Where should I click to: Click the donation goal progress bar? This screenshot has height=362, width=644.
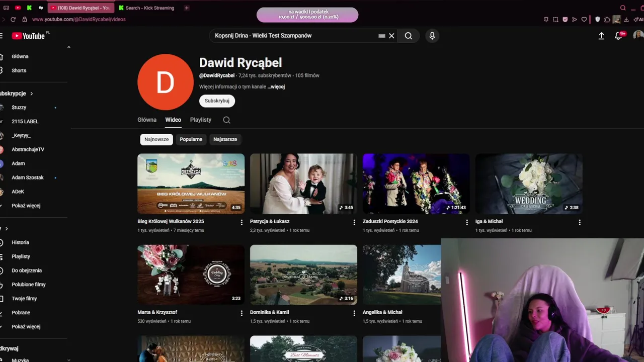point(307,15)
